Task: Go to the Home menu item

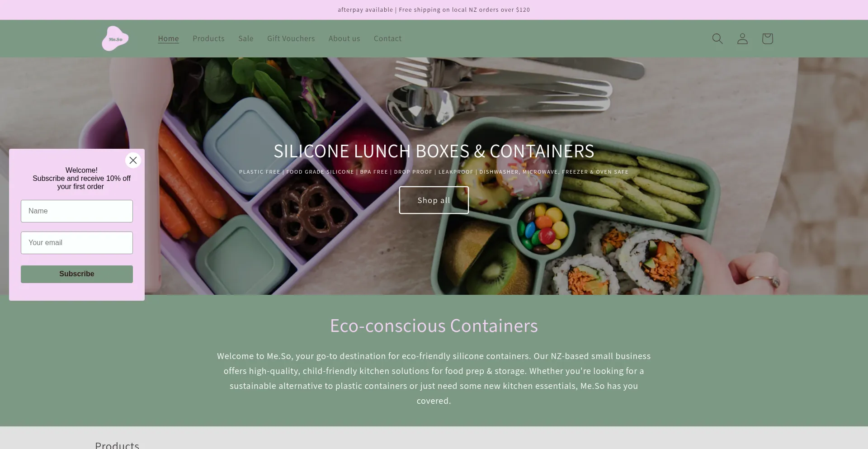Action: (168, 38)
